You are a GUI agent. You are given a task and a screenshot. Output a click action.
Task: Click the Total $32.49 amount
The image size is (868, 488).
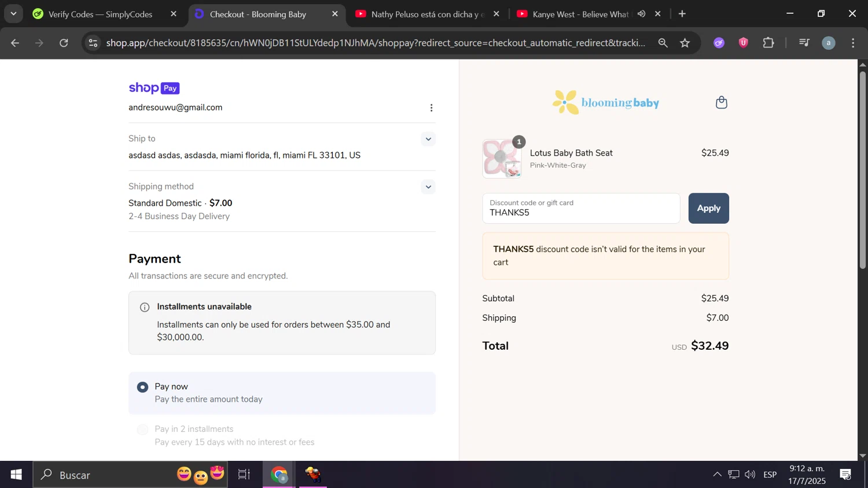pyautogui.click(x=709, y=346)
